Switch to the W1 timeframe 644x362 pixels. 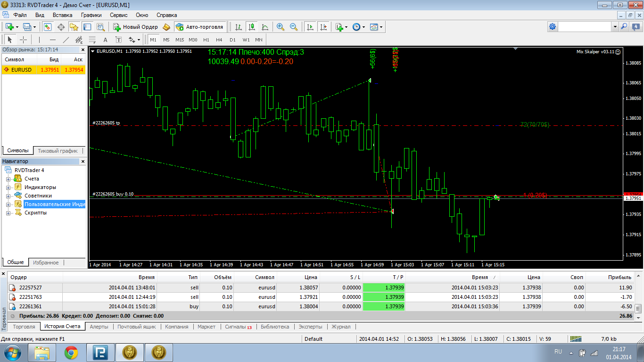click(246, 40)
